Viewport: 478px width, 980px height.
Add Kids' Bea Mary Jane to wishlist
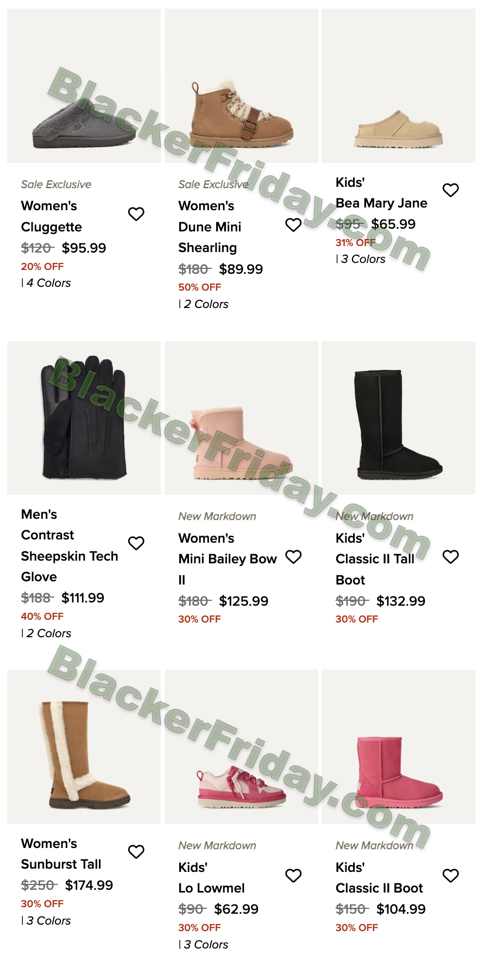click(x=451, y=190)
